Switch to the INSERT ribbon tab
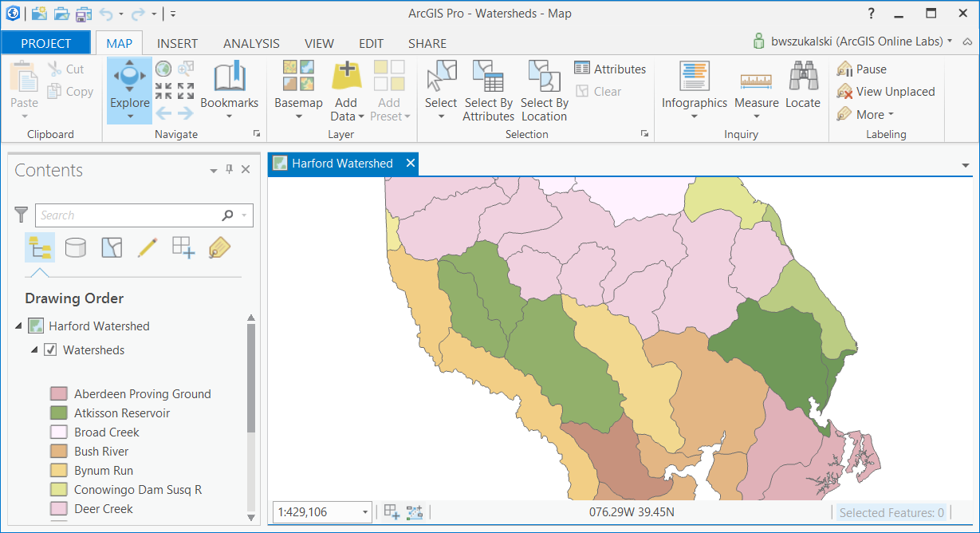This screenshot has width=980, height=533. (178, 43)
